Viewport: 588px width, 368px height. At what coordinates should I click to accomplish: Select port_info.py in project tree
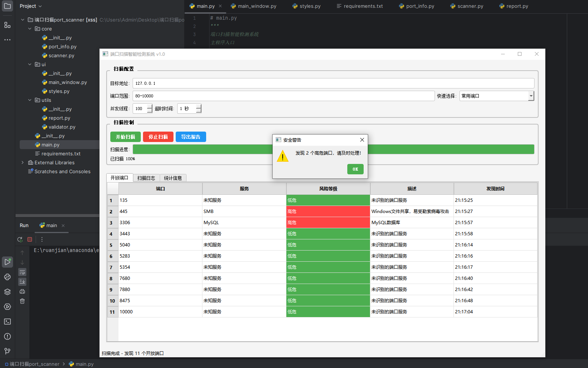(x=62, y=46)
